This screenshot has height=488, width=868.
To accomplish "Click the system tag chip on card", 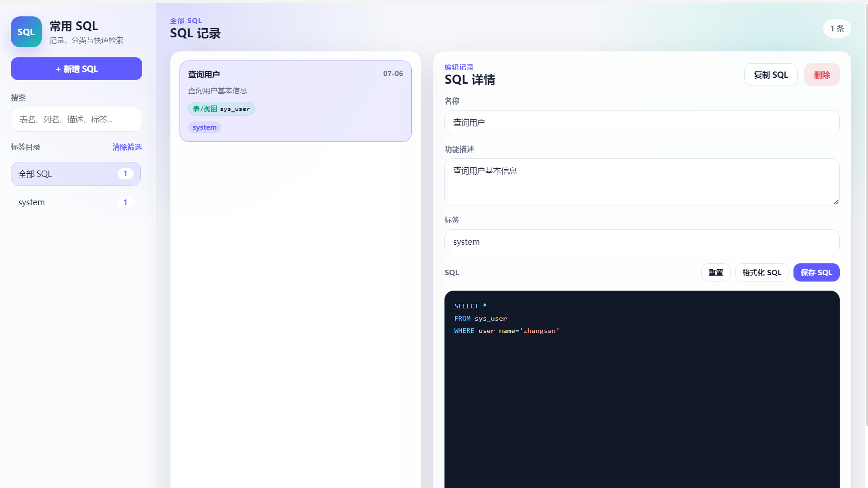I will click(205, 127).
